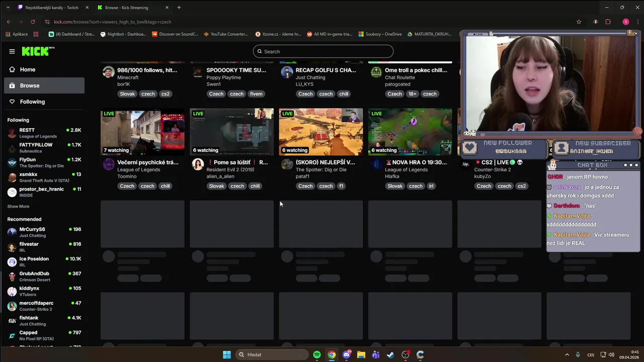Open alien_a_alien Resident Evil 2 thumbnail
Viewport: 644px width, 362px height.
point(231,132)
